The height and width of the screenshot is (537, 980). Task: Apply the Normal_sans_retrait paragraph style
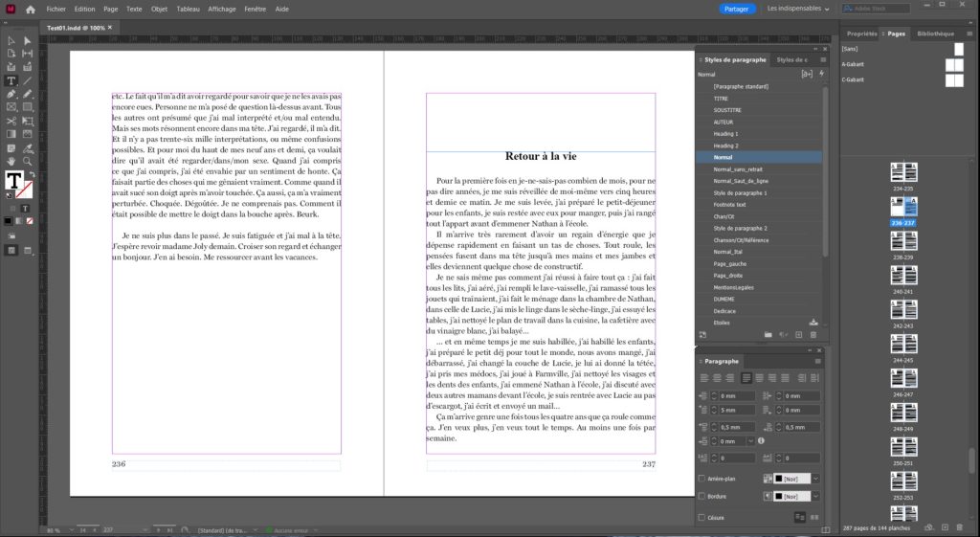pos(736,168)
